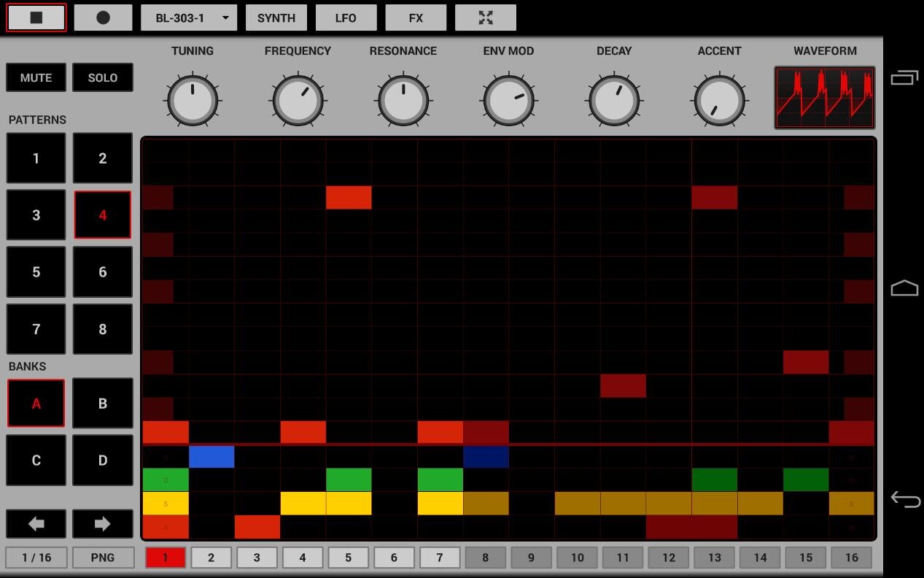Viewport: 924px width, 578px height.
Task: Tap Android back navigation icon
Action: click(904, 500)
